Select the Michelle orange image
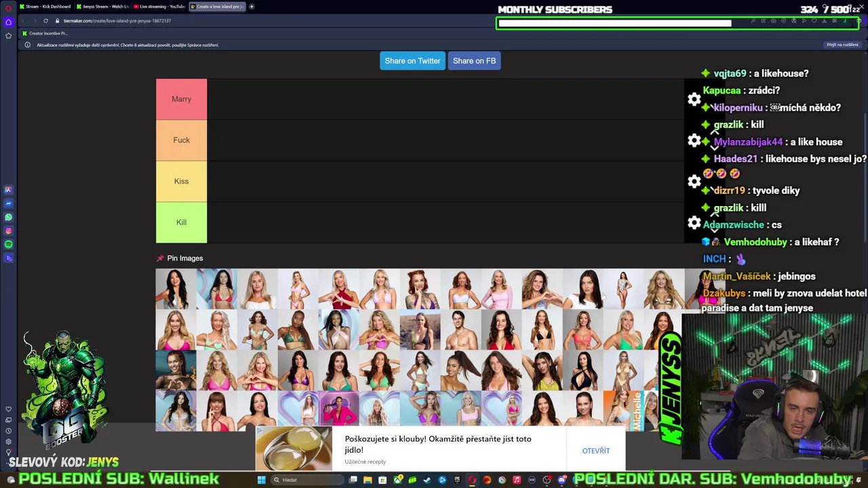This screenshot has height=488, width=868. click(623, 411)
